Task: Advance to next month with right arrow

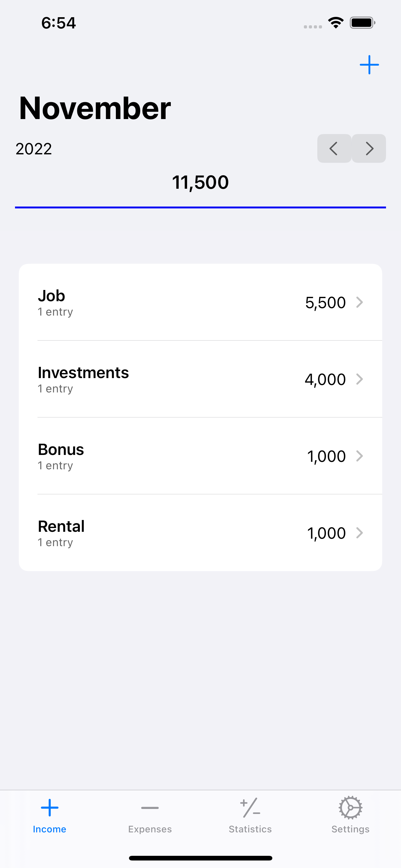Action: [x=369, y=149]
